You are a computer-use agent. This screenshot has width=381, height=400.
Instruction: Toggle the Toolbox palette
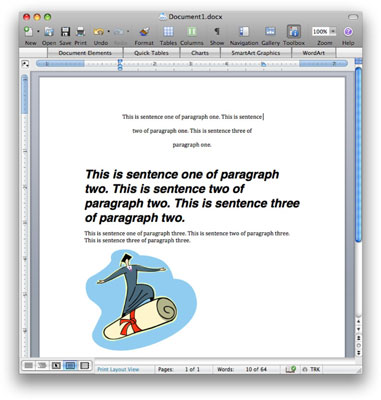click(x=294, y=32)
